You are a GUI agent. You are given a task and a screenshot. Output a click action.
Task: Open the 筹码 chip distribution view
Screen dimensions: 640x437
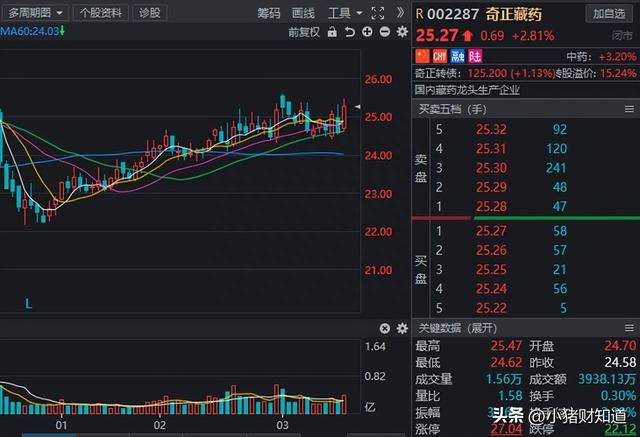tap(269, 13)
